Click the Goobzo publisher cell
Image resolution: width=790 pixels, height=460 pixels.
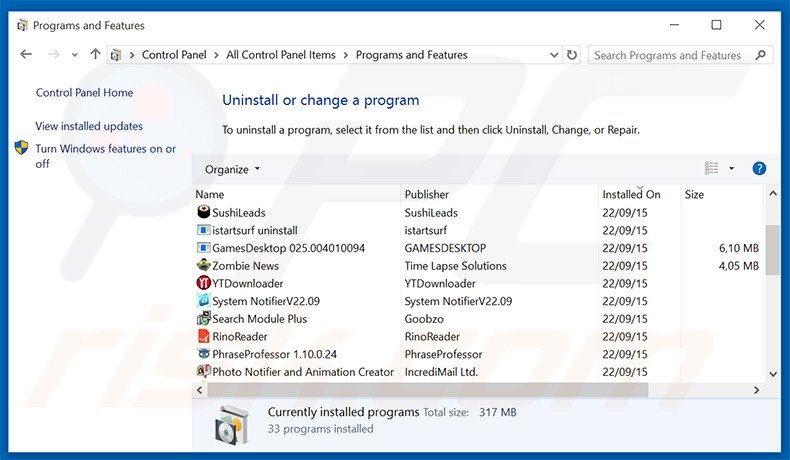pos(424,319)
